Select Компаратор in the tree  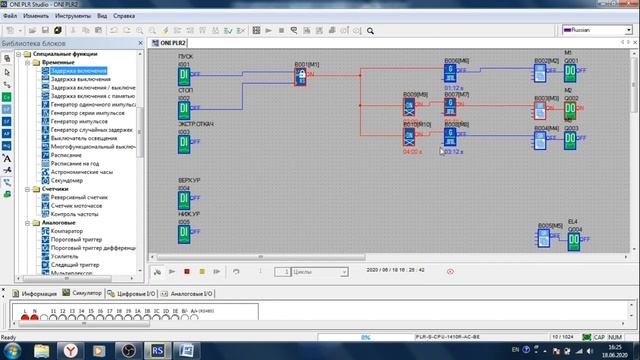67,231
